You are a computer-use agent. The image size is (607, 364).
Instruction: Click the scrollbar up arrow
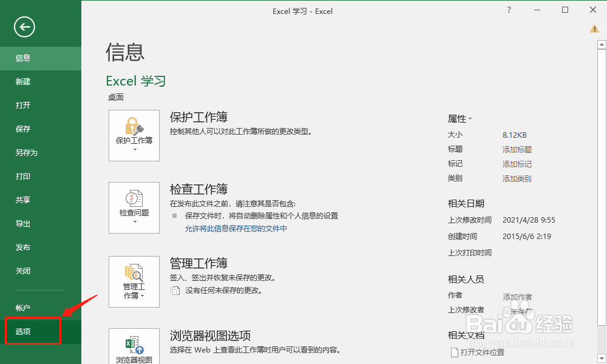pyautogui.click(x=602, y=45)
